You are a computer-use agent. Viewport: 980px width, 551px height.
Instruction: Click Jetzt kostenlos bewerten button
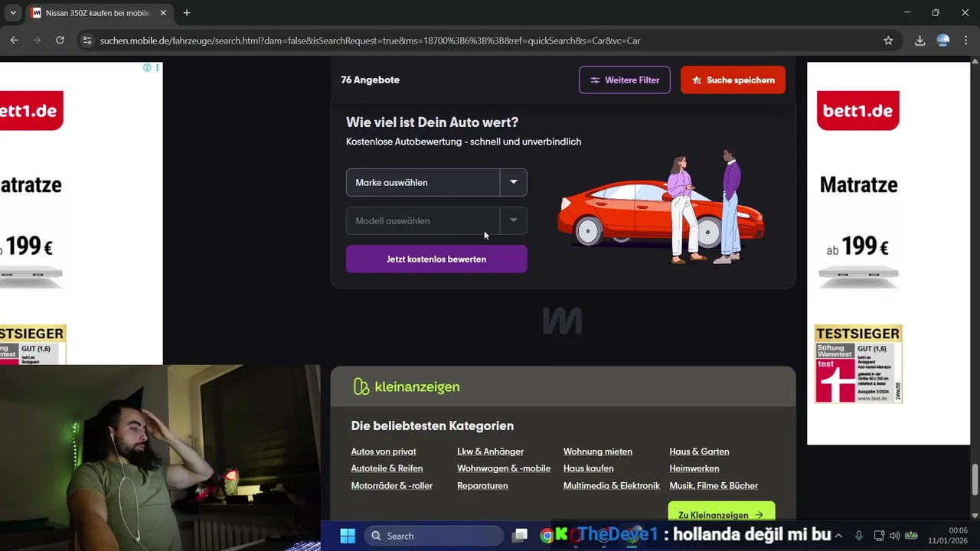[x=436, y=259]
